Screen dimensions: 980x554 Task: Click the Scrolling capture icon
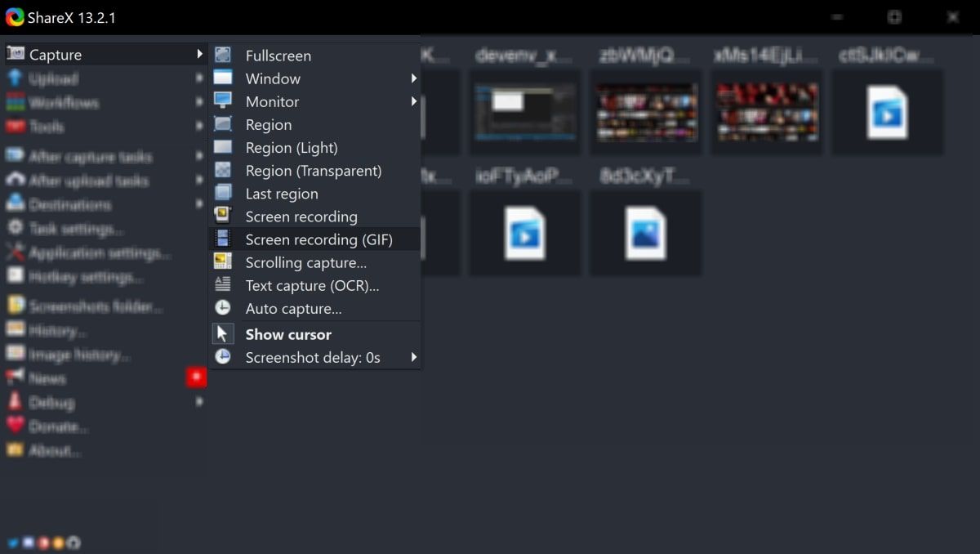pyautogui.click(x=222, y=262)
